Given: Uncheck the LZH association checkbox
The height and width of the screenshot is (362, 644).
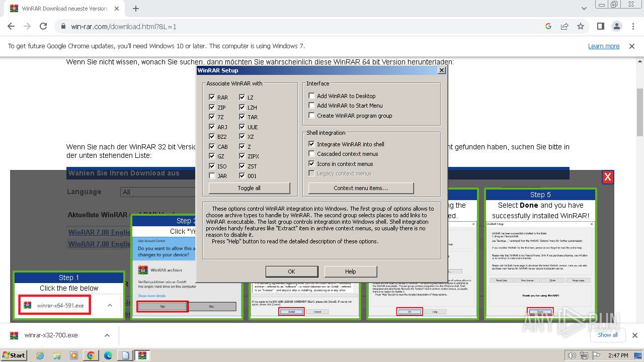Looking at the screenshot, I should coord(242,107).
